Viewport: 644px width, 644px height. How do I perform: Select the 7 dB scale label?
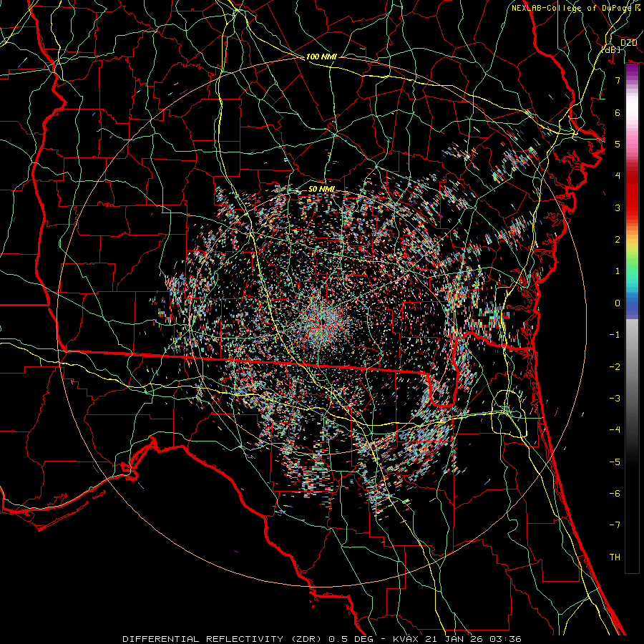click(x=618, y=80)
